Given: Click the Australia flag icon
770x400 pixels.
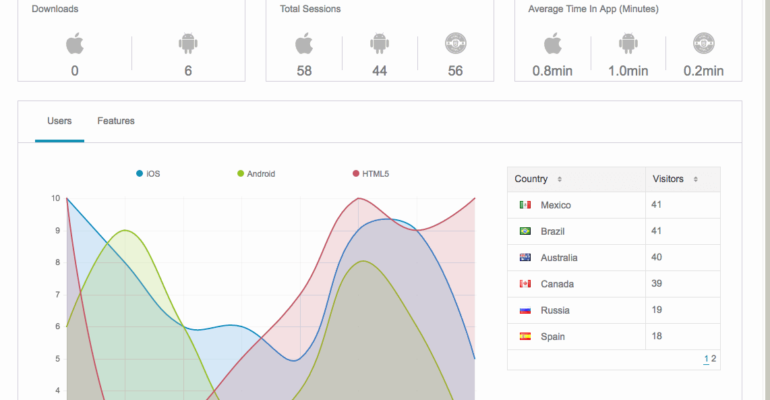Looking at the screenshot, I should click(x=525, y=257).
